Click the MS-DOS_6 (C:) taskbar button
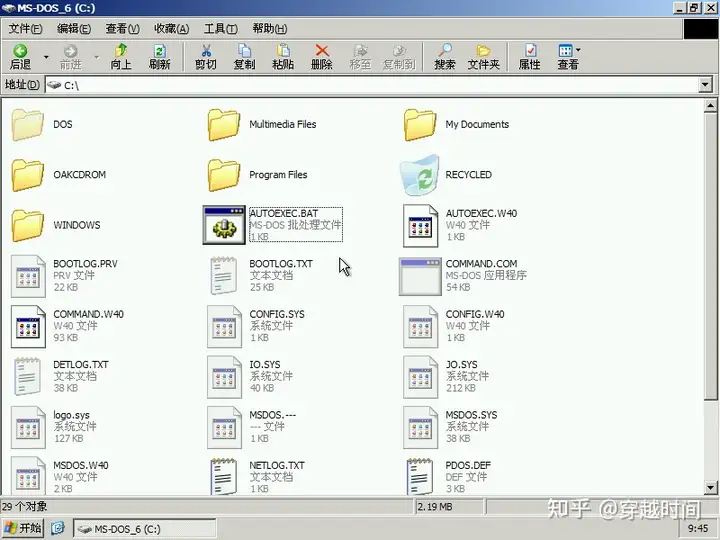This screenshot has width=720, height=540. pos(144,529)
